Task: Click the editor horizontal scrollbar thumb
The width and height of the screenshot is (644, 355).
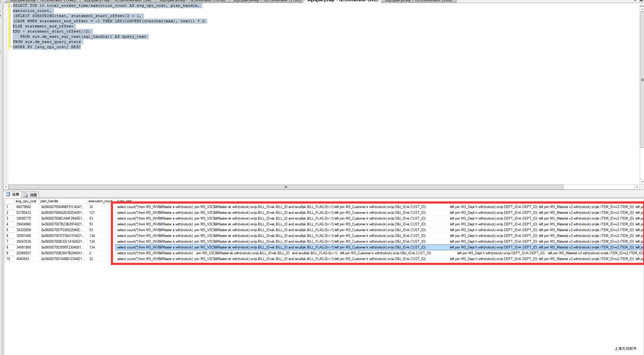Action: 286,187
